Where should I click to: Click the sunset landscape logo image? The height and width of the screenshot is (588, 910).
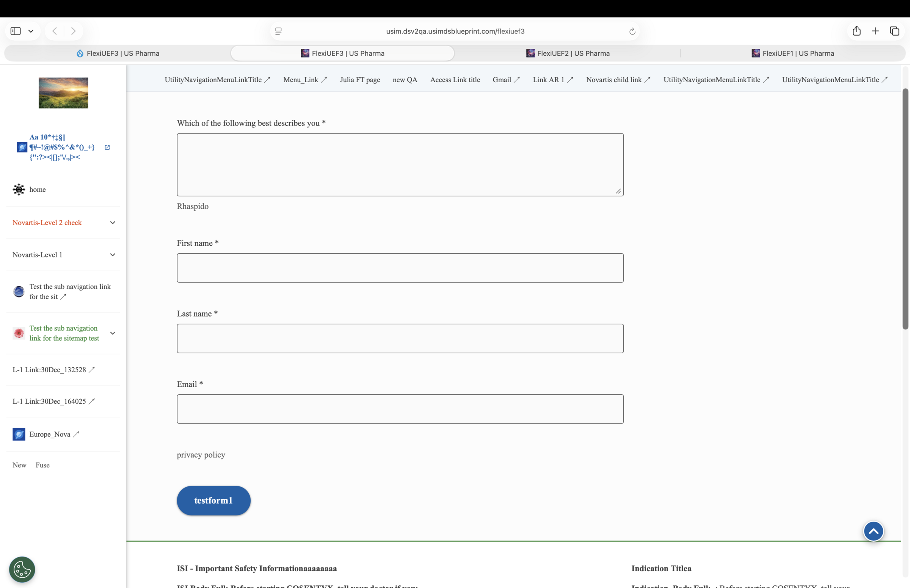(x=63, y=93)
